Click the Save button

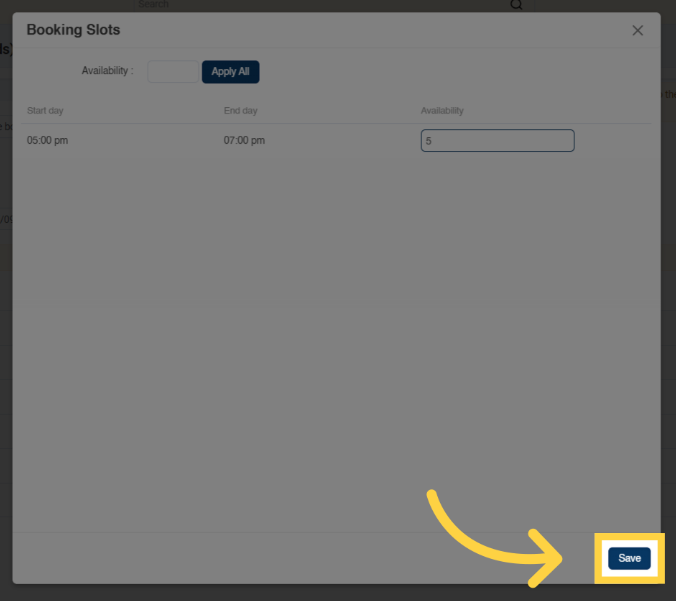629,558
